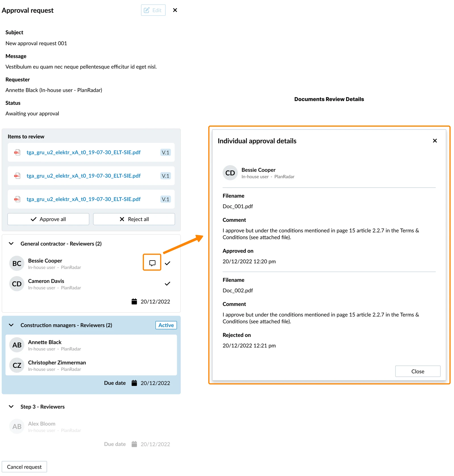Click the Edit button in the header
This screenshot has width=454, height=476.
click(153, 10)
